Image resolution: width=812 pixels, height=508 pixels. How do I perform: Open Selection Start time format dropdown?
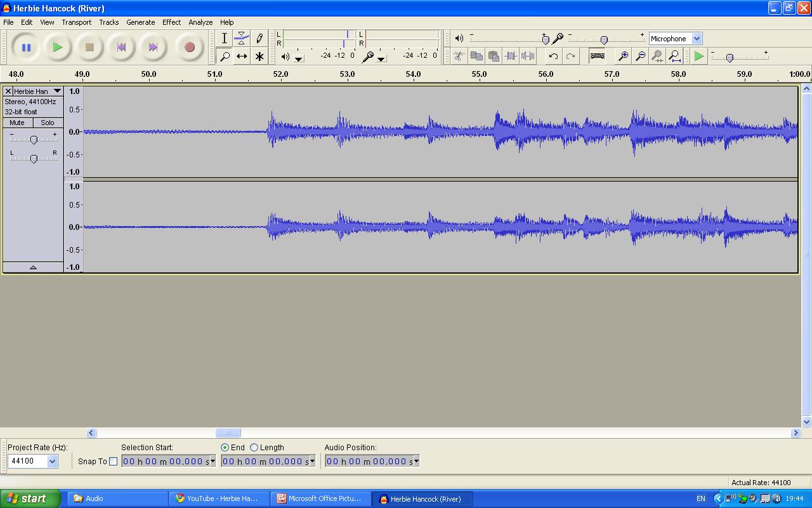pyautogui.click(x=213, y=462)
